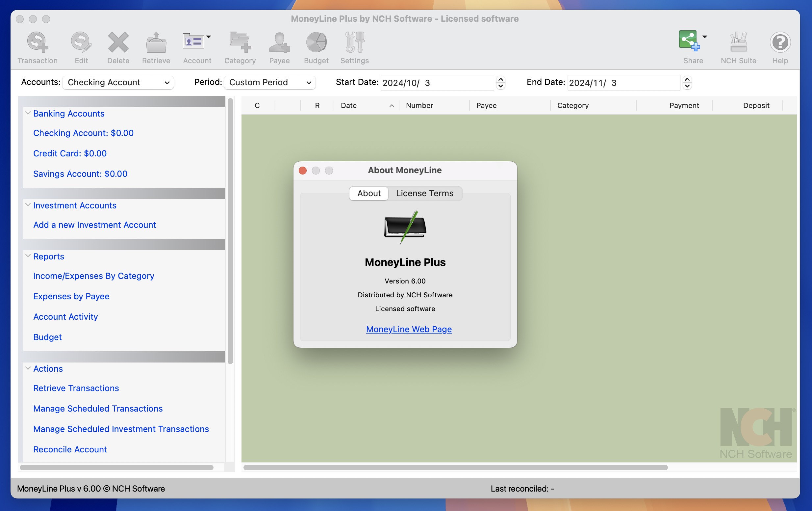812x511 pixels.
Task: Open the Accounts combo box
Action: click(118, 82)
